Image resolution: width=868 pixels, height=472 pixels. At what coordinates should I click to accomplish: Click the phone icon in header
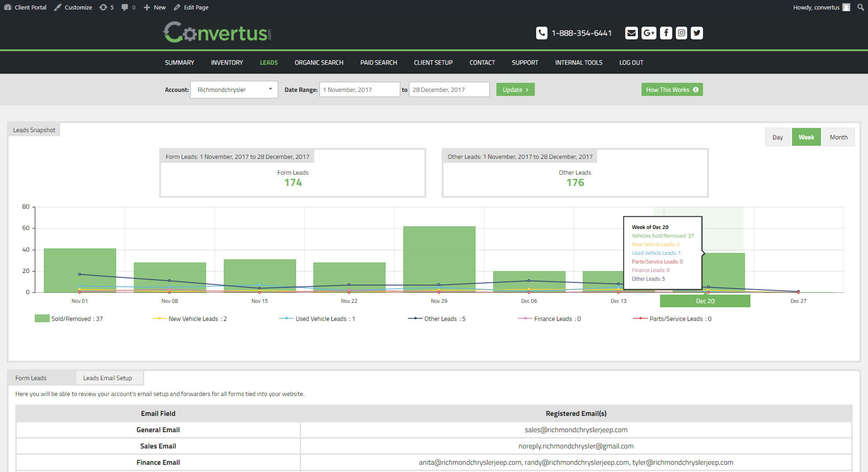(x=542, y=33)
